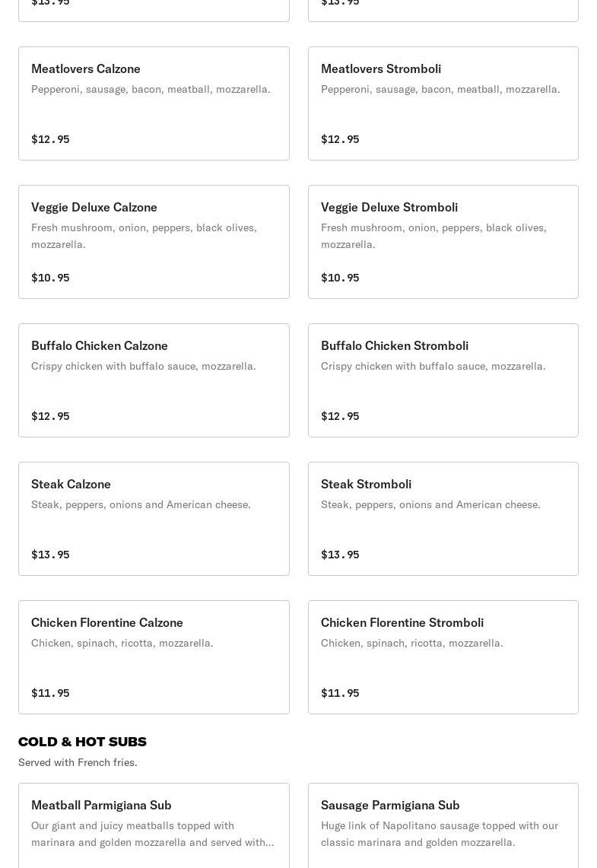597x868 pixels.
Task: Choose the Chicken Florentine Calzone card
Action: click(154, 657)
